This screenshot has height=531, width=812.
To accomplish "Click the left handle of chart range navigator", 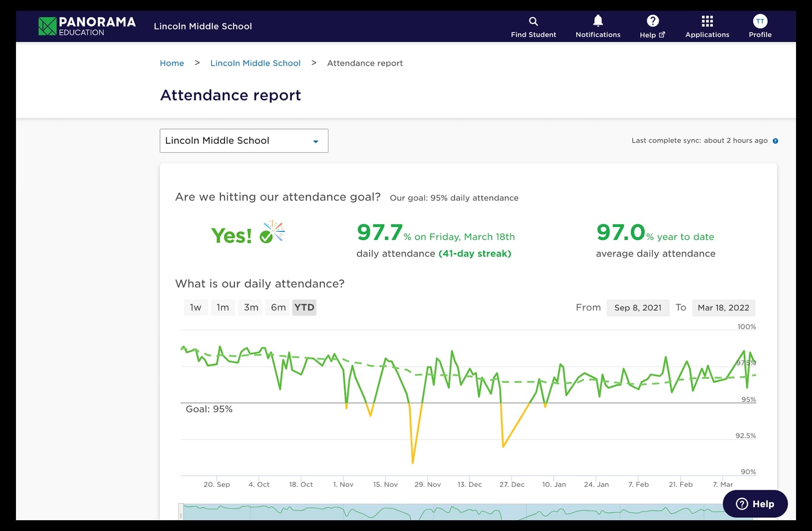I will pos(181,511).
